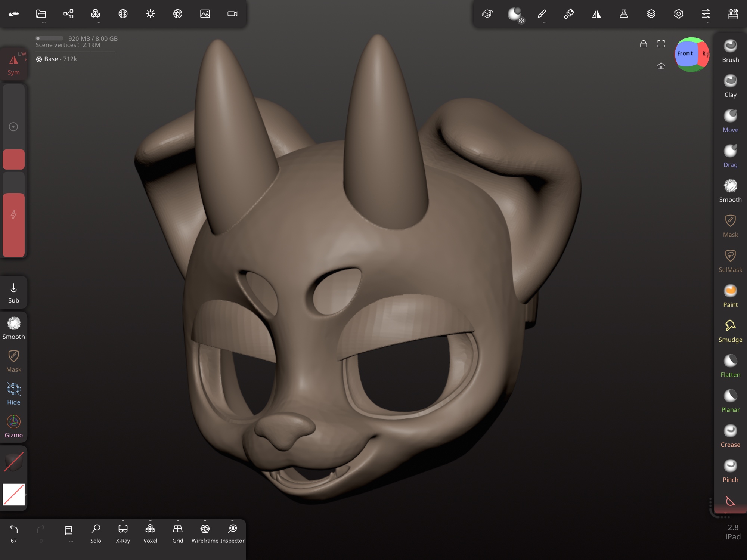Click the white stroke color swatch
Image resolution: width=747 pixels, height=560 pixels.
pyautogui.click(x=14, y=494)
